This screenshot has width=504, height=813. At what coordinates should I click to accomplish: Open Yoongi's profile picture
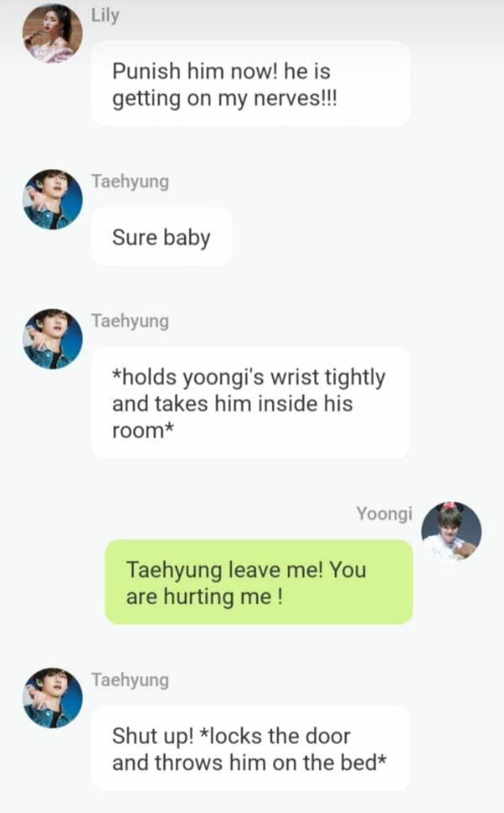tap(451, 531)
